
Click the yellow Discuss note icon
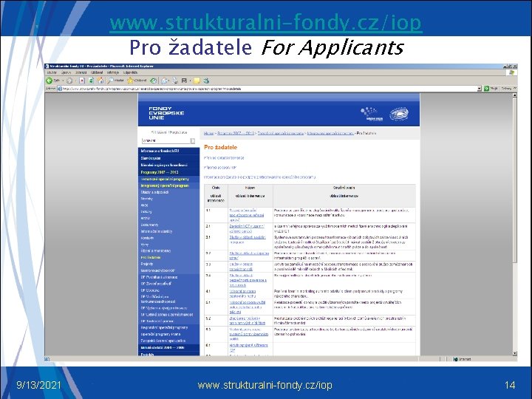(x=197, y=81)
